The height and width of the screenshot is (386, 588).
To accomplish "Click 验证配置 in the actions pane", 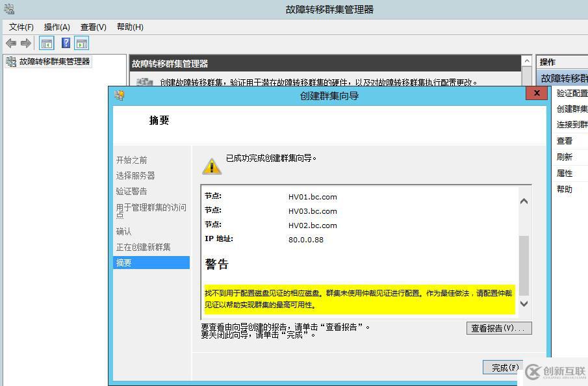I will [x=572, y=93].
